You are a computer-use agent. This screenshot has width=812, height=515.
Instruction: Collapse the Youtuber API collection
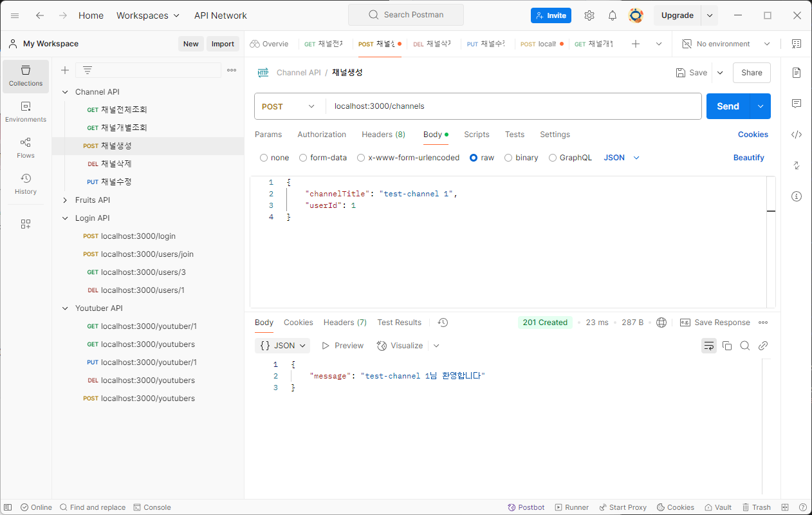[x=65, y=308]
